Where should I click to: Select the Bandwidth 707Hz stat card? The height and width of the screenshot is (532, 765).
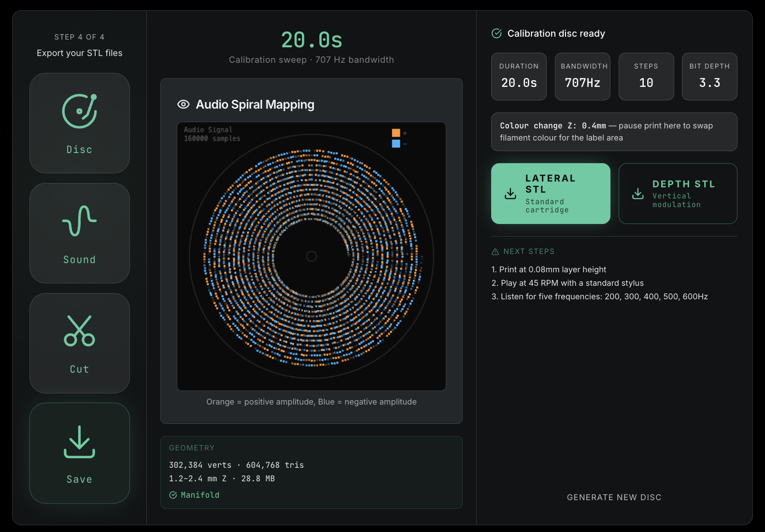(583, 77)
